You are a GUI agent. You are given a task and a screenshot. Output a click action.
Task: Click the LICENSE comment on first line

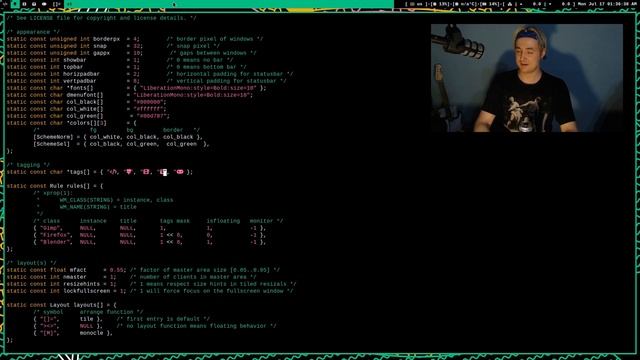click(101, 18)
